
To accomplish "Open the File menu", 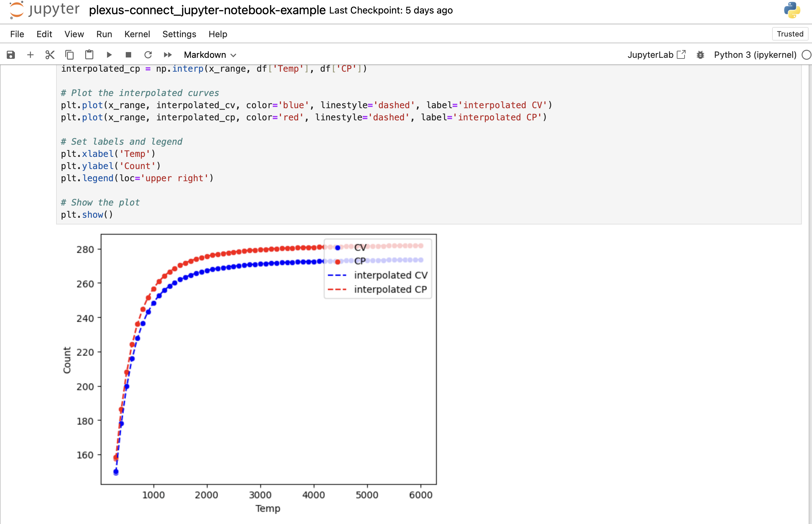I will (16, 34).
